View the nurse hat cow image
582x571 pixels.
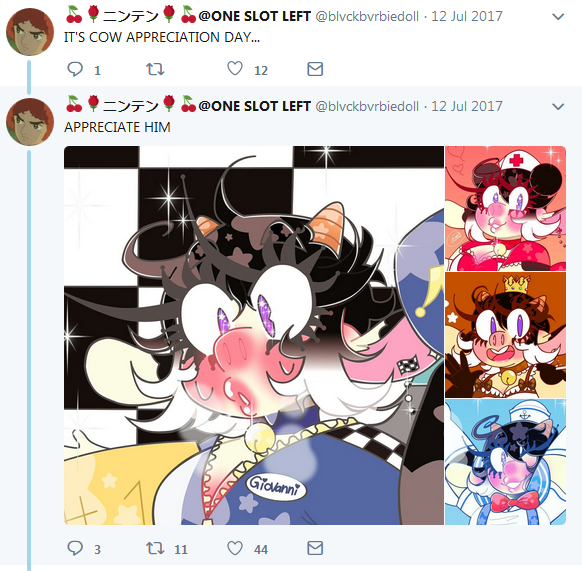click(506, 208)
